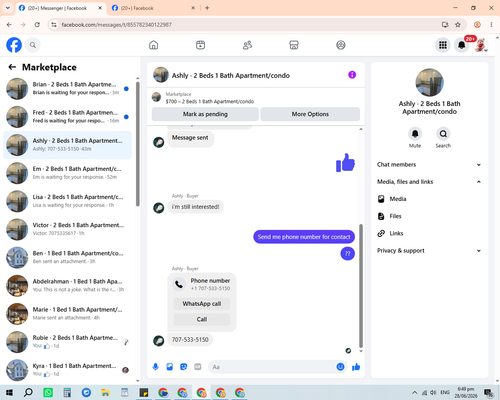Open the tab search dropdown arrow
The width and height of the screenshot is (500, 400).
click(x=8, y=8)
